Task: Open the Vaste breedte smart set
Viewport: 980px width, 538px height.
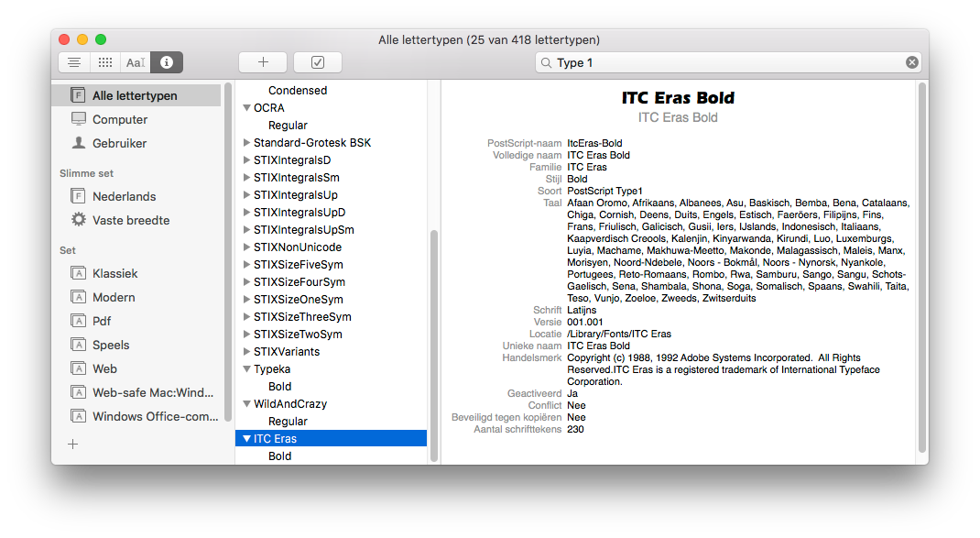Action: tap(131, 220)
